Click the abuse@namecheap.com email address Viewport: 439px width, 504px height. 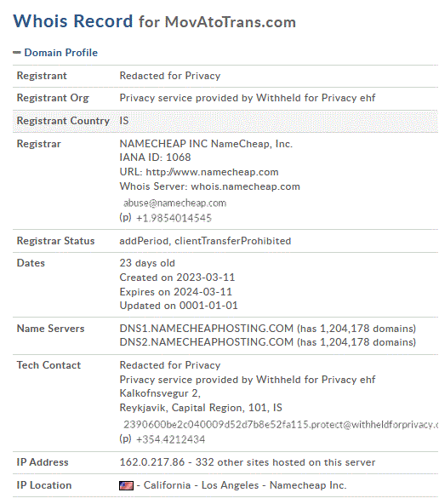[175, 203]
